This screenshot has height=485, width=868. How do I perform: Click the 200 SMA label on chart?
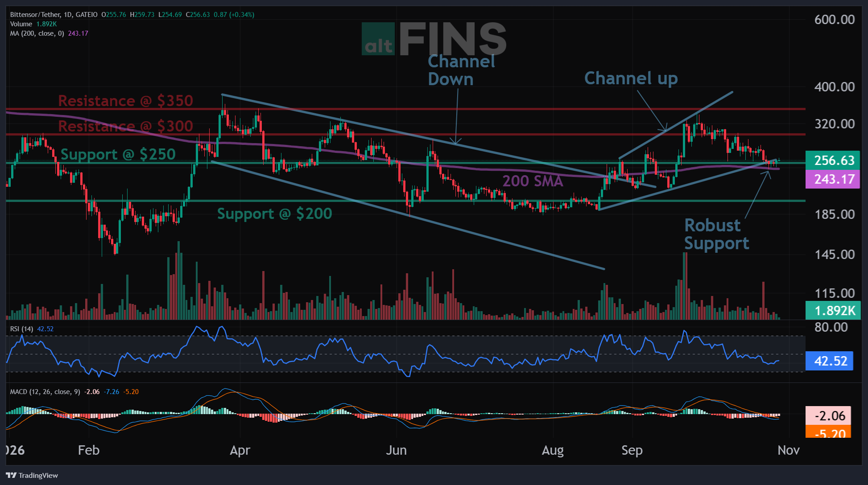pyautogui.click(x=533, y=181)
